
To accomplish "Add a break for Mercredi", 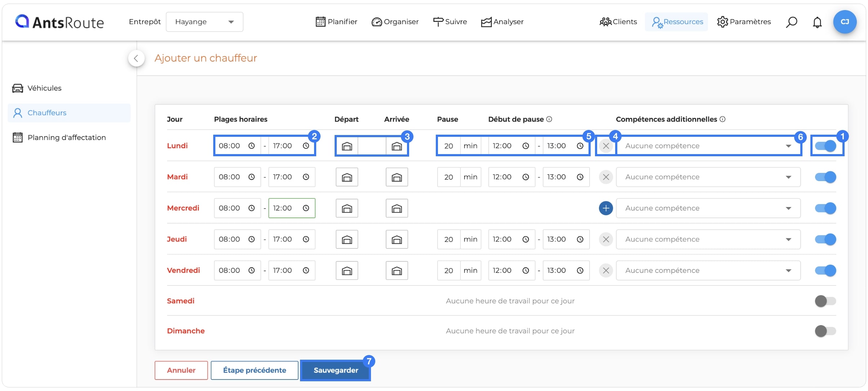I will click(606, 208).
